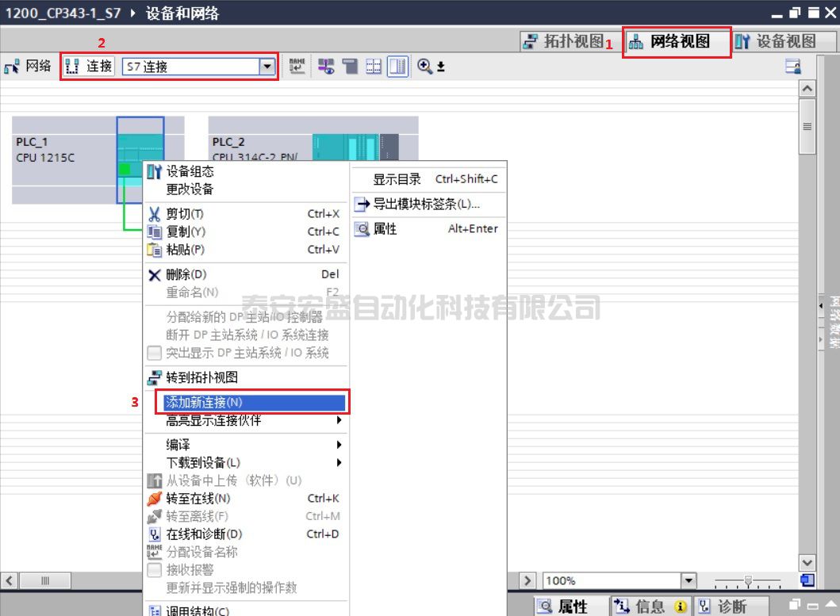This screenshot has width=840, height=616.
Task: Expand the 编译 submenu in context menu
Action: pos(254,445)
